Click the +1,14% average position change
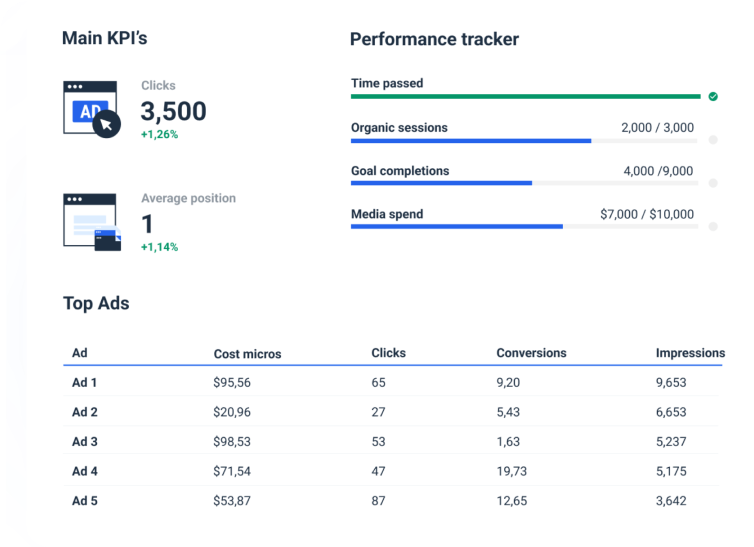 pyautogui.click(x=159, y=247)
